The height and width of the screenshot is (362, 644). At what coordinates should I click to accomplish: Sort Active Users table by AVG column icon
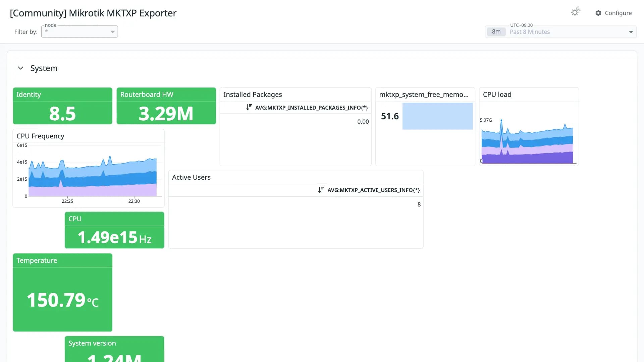coord(321,190)
